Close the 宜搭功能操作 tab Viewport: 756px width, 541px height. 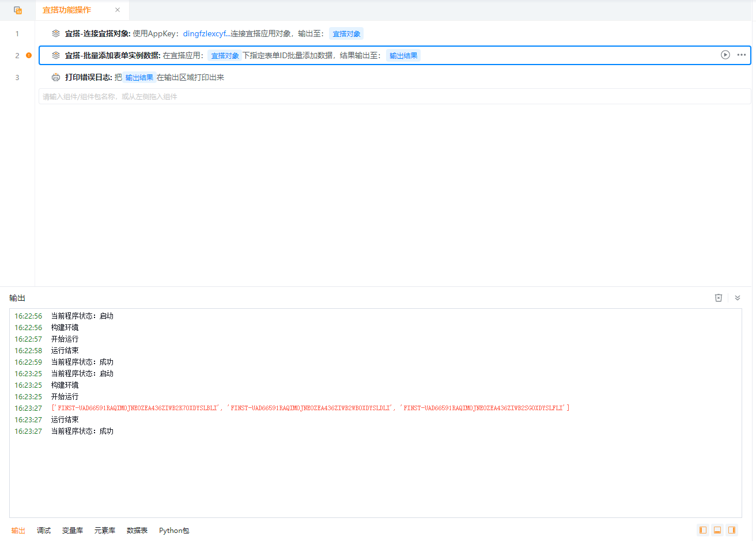pos(118,10)
